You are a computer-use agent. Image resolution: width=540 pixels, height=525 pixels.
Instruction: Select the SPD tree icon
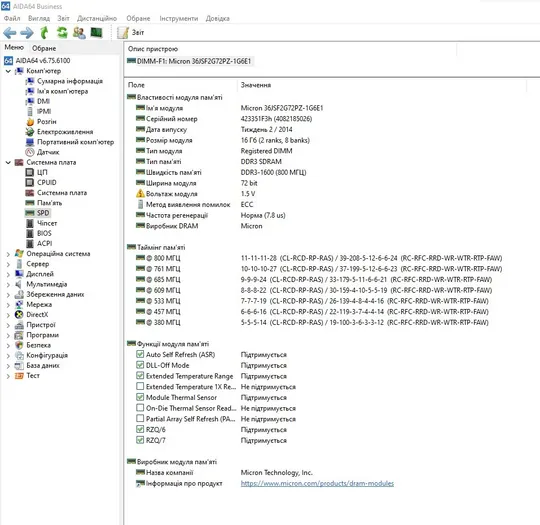(x=30, y=213)
